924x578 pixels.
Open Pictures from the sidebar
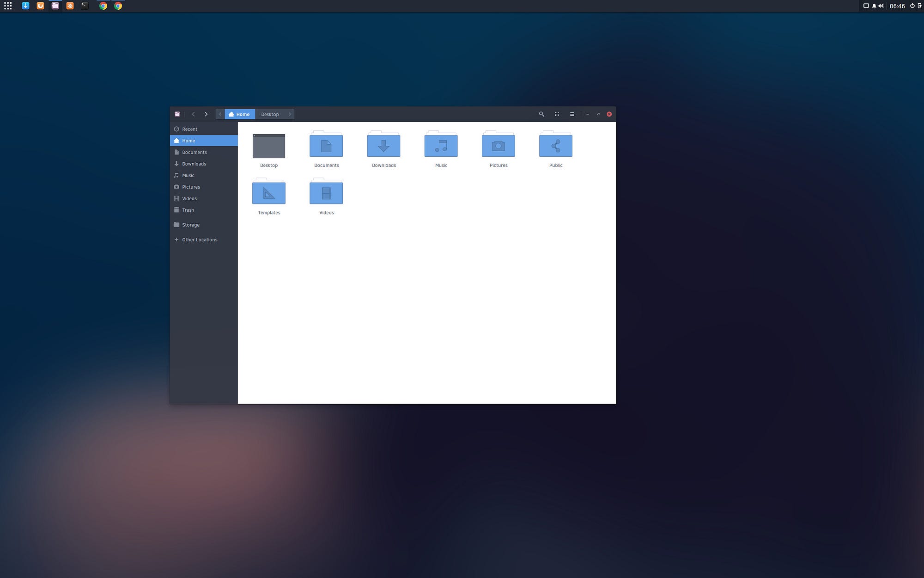point(204,187)
